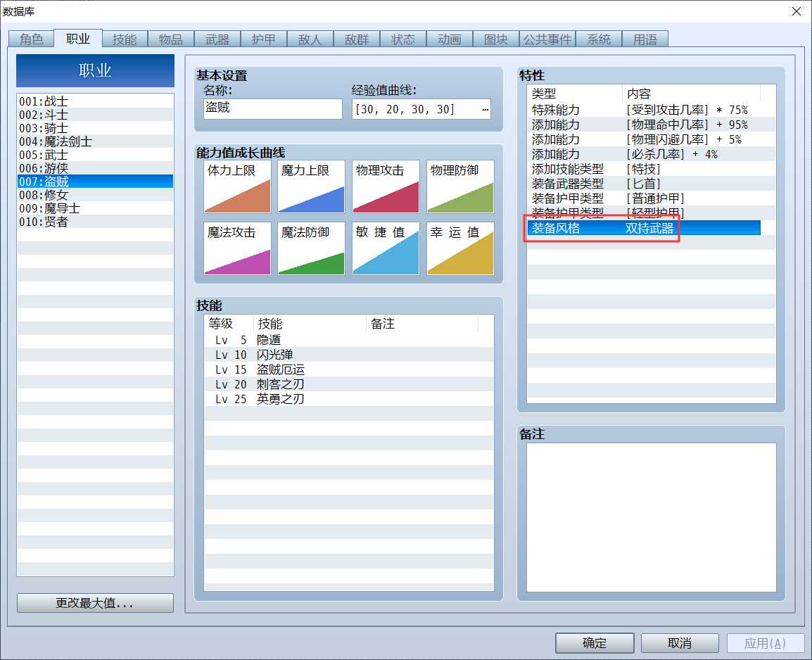Click the 名称 field containing 盗贼
812x660 pixels.
point(273,108)
